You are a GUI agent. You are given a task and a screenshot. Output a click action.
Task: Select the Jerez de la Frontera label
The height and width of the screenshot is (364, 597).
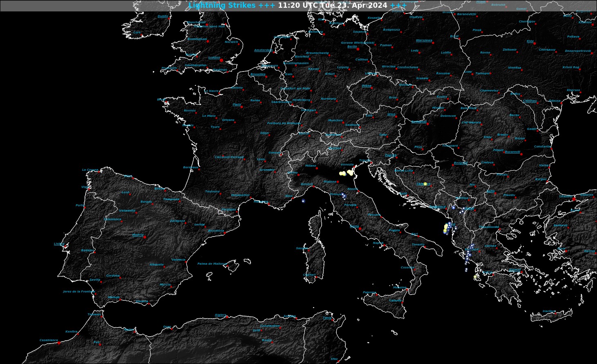79,292
